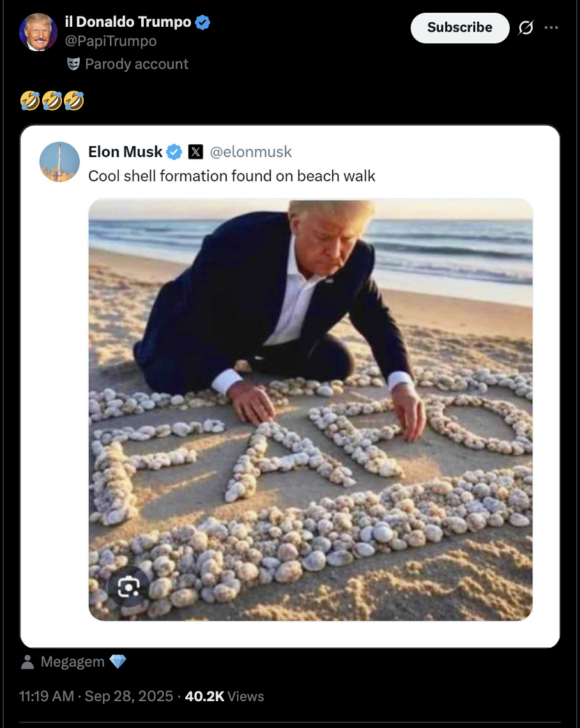This screenshot has height=728, width=580.
Task: Subscribe to il Donaldo Trumpo
Action: pyautogui.click(x=460, y=28)
